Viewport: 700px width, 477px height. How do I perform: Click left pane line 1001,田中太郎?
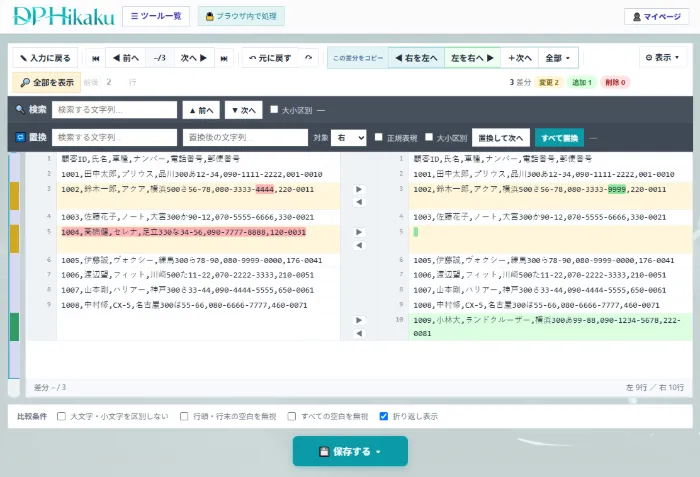point(192,174)
